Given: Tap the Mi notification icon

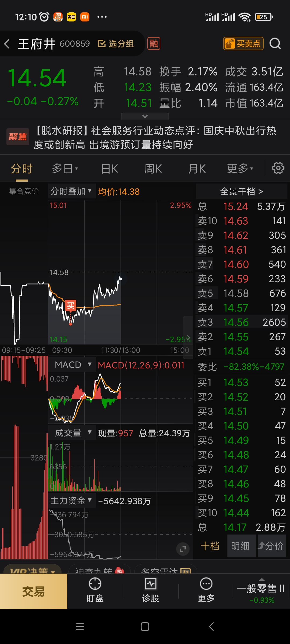Looking at the screenshot, I should pyautogui.click(x=85, y=17).
